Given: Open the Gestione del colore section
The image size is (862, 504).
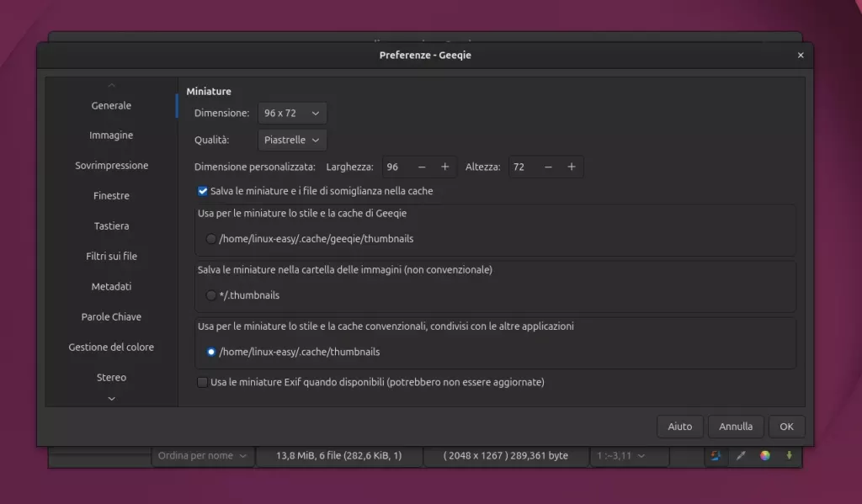Looking at the screenshot, I should (111, 347).
